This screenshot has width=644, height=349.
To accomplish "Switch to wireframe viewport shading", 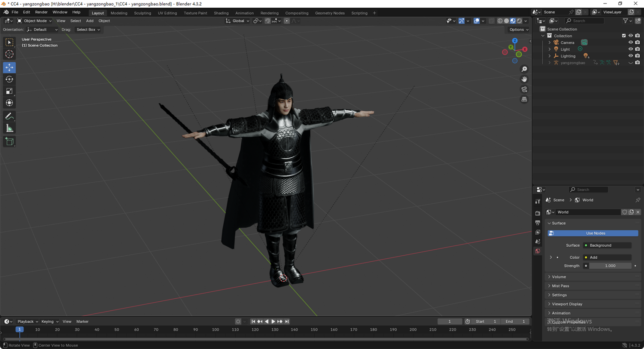I will pos(500,21).
